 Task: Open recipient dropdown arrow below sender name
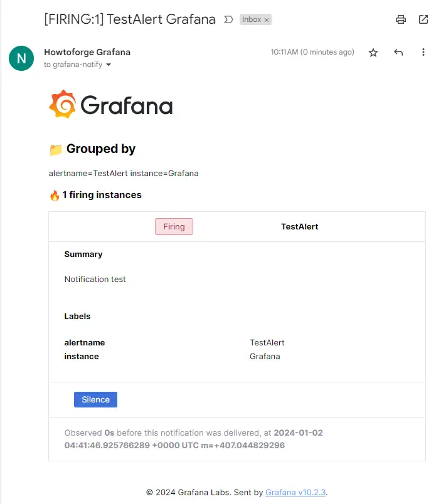coord(108,65)
